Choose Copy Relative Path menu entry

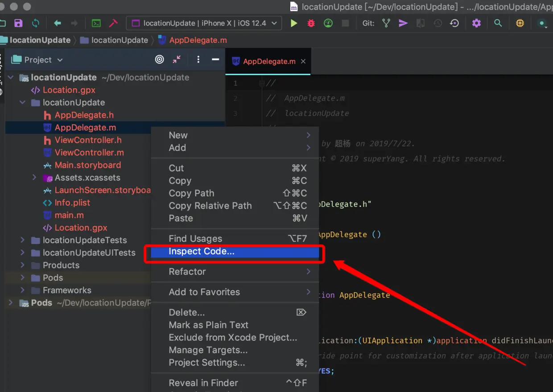click(x=235, y=206)
